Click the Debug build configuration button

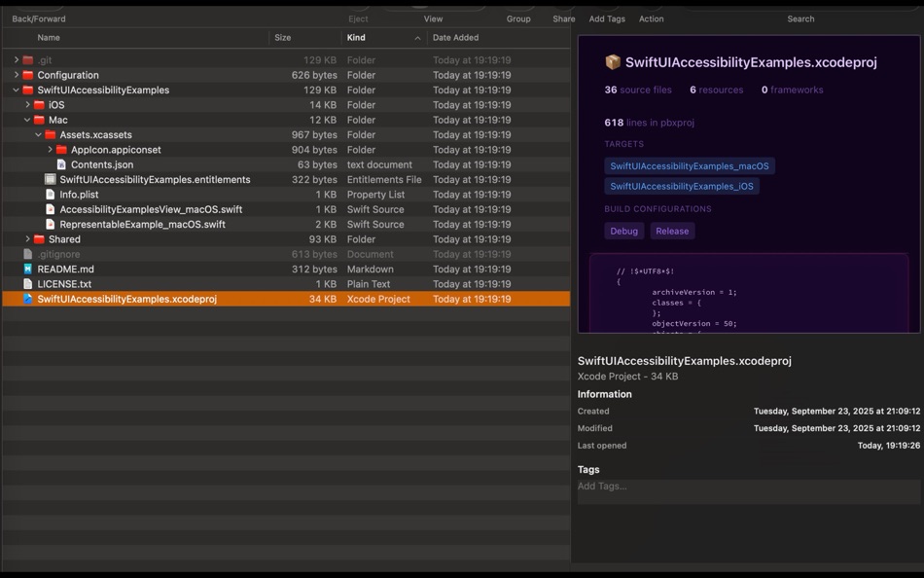point(623,231)
